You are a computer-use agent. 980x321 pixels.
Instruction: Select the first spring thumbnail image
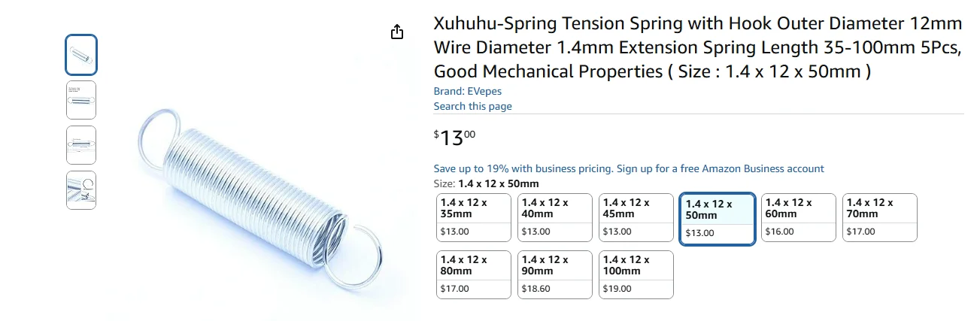tap(81, 55)
